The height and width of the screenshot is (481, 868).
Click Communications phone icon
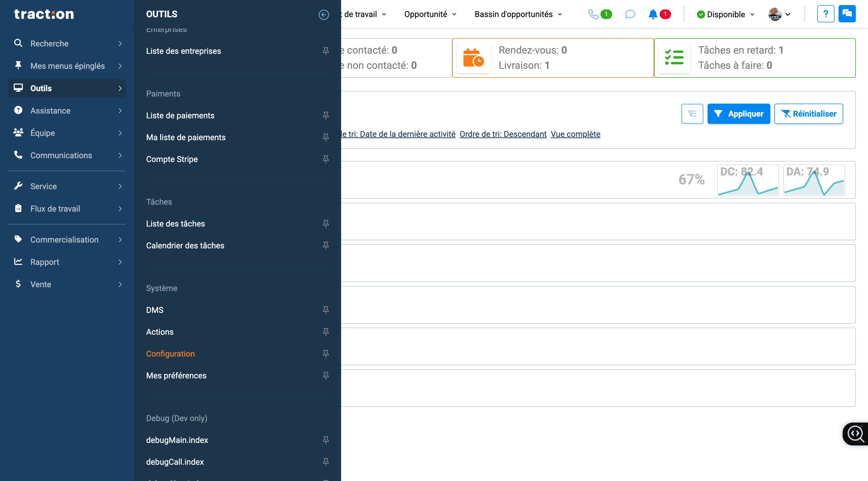pos(18,155)
